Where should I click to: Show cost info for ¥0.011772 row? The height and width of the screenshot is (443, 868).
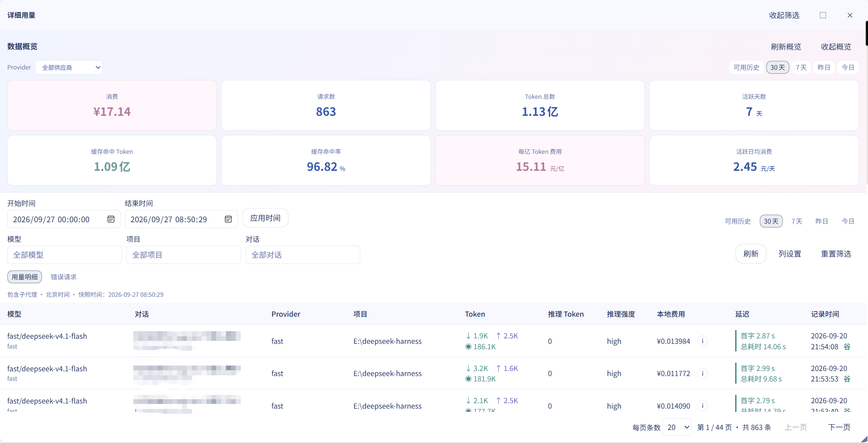pyautogui.click(x=703, y=373)
